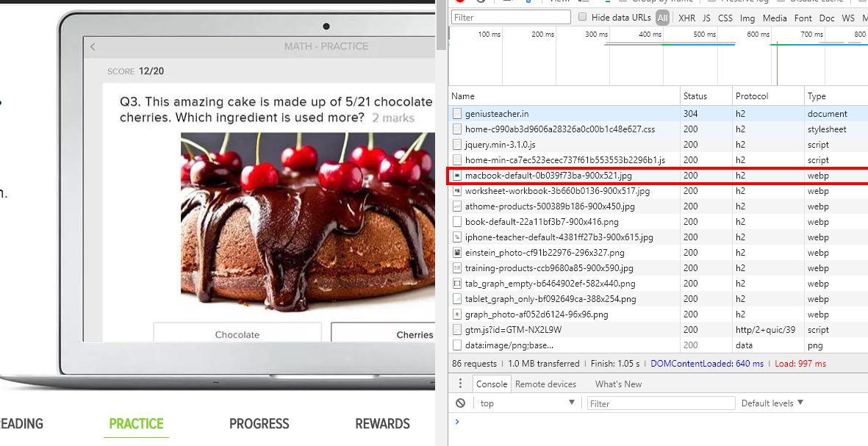The height and width of the screenshot is (446, 868).
Task: Open the drawer's three-dot menu
Action: tap(460, 384)
